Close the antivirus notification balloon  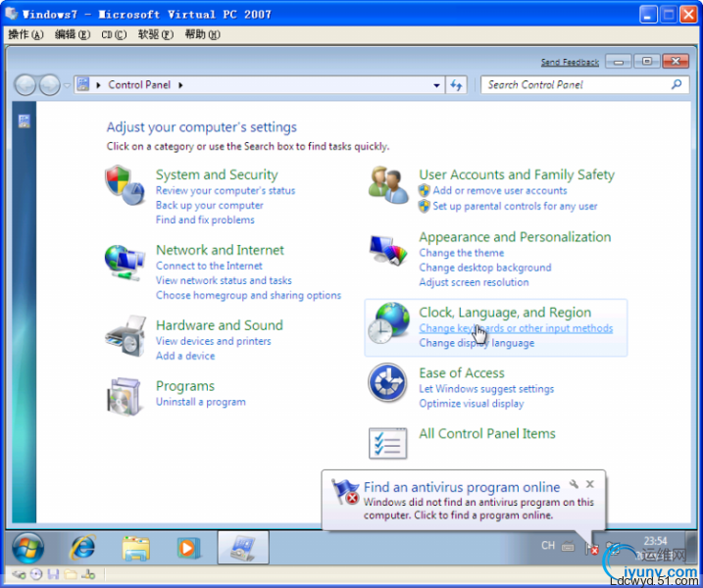pyautogui.click(x=590, y=484)
